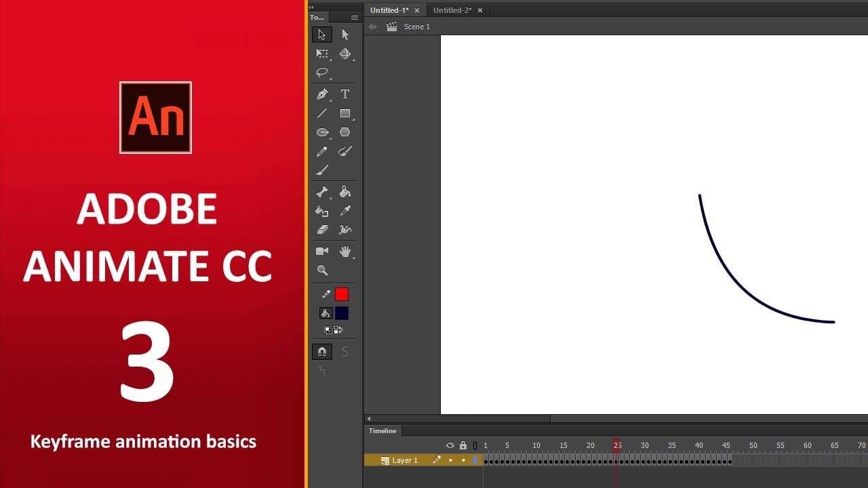Screen dimensions: 868x488
Task: Click the back arrow beside Scene 1
Action: (x=372, y=26)
